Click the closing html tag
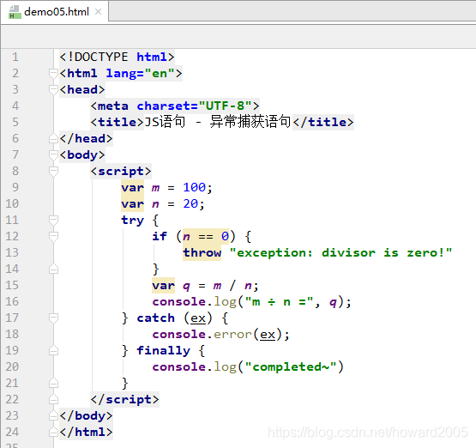 [87, 432]
